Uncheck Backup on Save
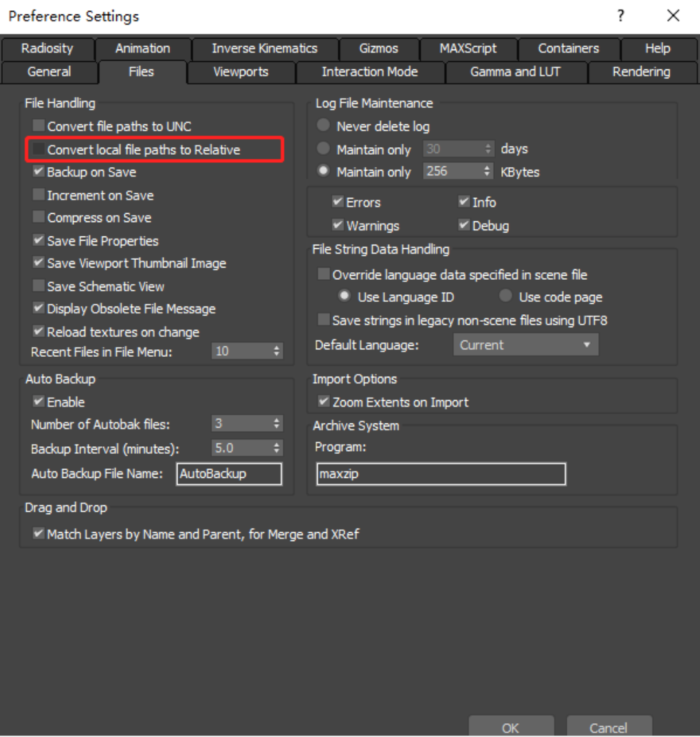Screen dimensions: 700x737 [x=39, y=172]
